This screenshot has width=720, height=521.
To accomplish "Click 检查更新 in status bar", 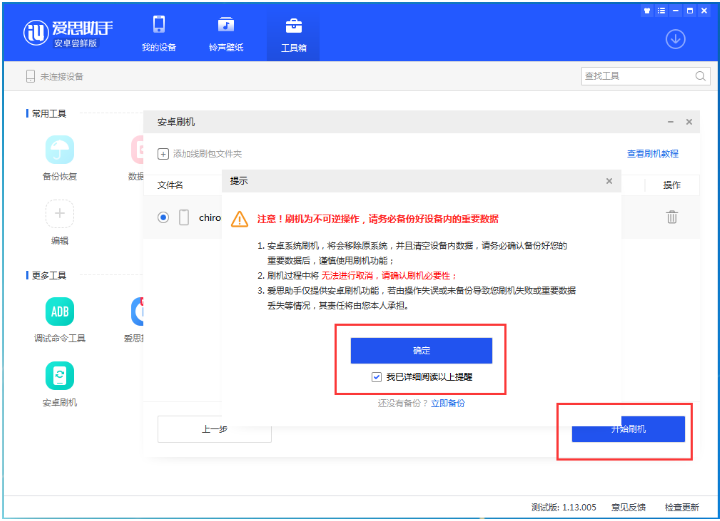I will (x=682, y=507).
